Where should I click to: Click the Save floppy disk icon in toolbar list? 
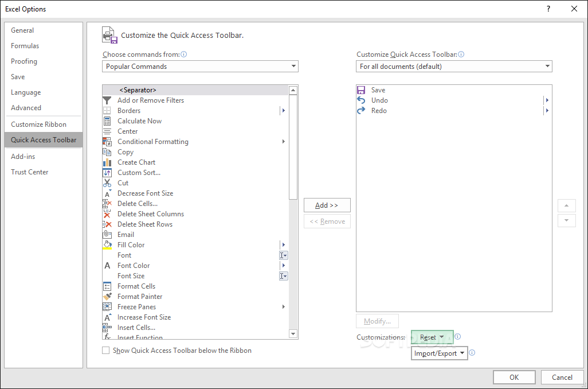[x=361, y=90]
